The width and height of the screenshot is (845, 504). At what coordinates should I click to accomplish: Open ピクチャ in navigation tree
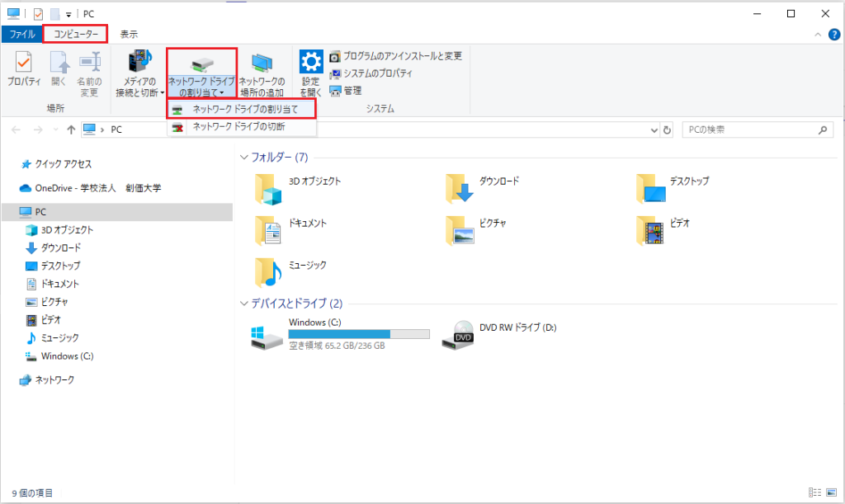pyautogui.click(x=47, y=302)
